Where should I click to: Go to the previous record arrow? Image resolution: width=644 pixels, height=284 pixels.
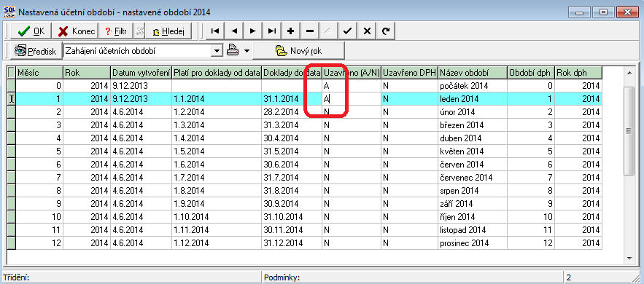tap(233, 31)
